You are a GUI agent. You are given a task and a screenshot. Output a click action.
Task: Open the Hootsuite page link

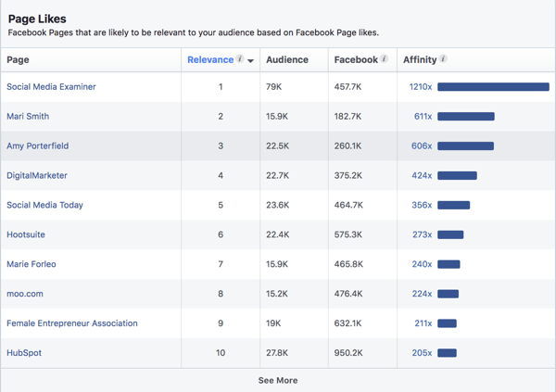pos(26,234)
